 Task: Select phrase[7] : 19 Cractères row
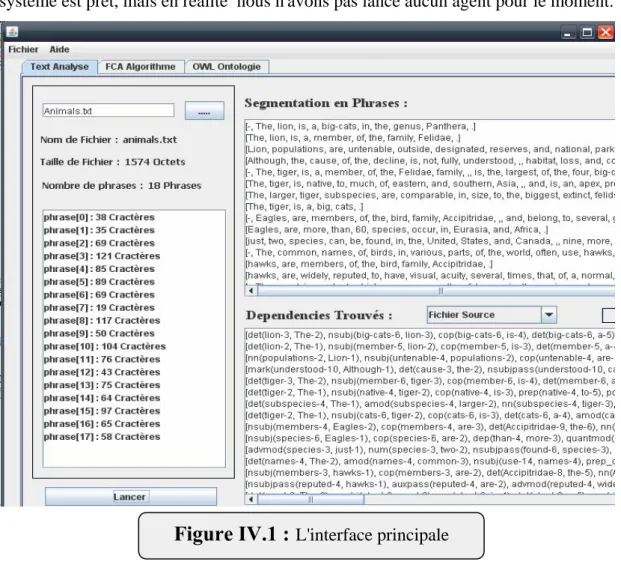pos(135,308)
